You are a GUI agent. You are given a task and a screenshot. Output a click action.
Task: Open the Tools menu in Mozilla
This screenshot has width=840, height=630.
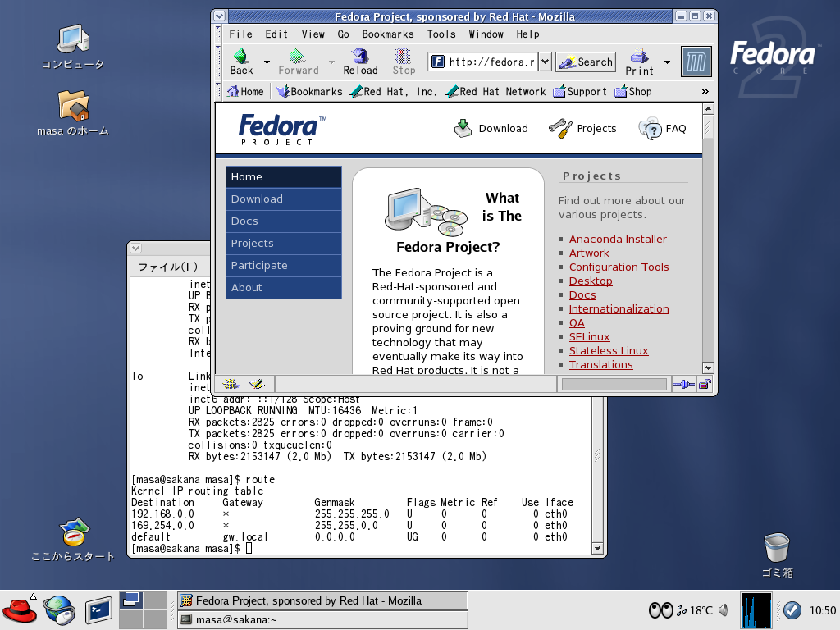coord(441,34)
